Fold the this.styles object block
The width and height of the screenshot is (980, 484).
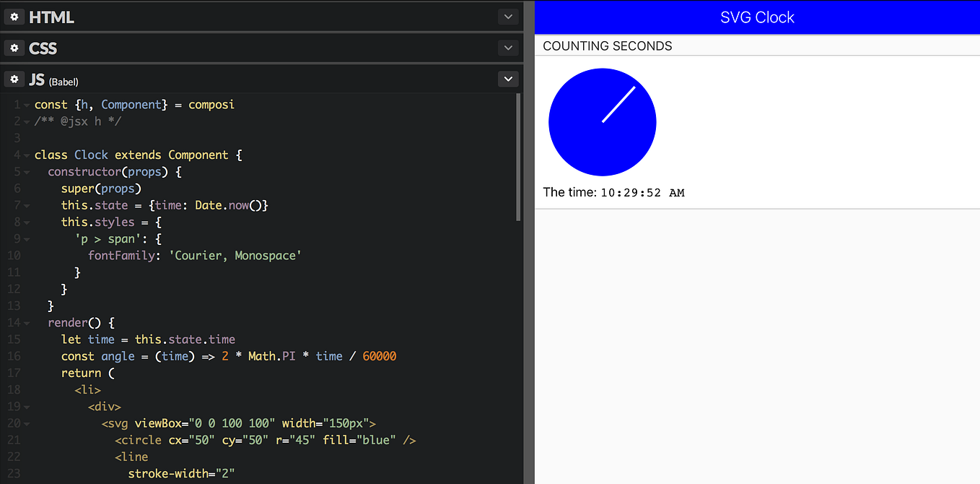pos(26,222)
